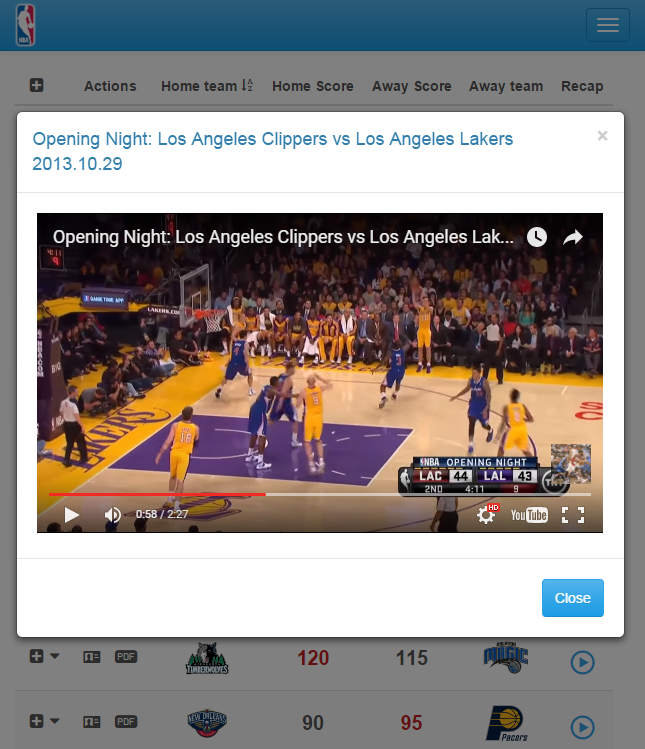Close the modal with X icon

[602, 136]
